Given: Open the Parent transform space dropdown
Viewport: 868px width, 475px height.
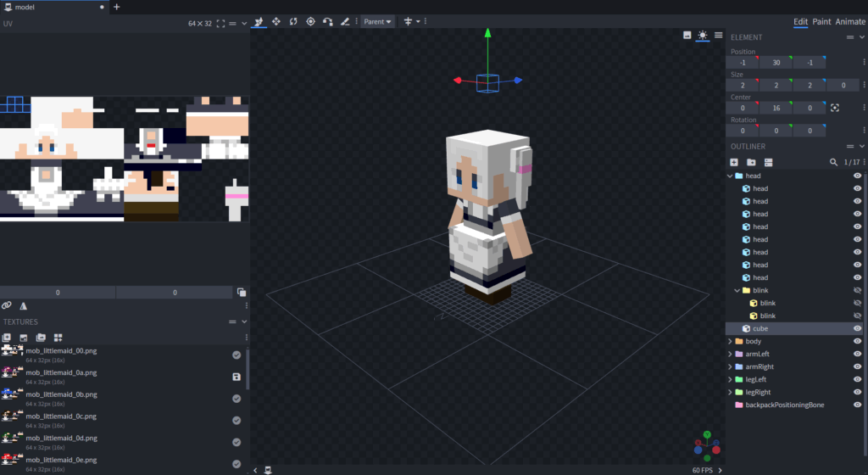Looking at the screenshot, I should (378, 21).
